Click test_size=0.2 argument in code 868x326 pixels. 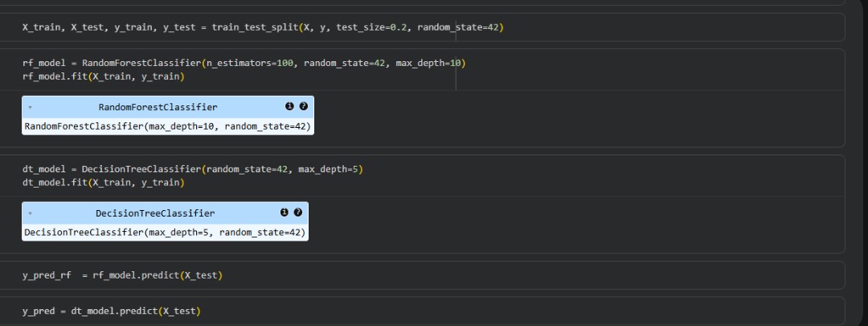point(371,27)
